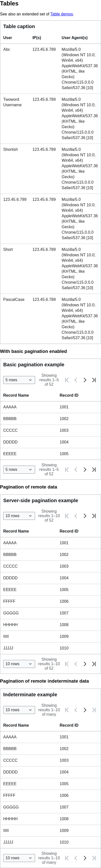Open '10 rows' dropdown above Server-side pagination table
The width and height of the screenshot is (101, 868).
[x=19, y=516]
